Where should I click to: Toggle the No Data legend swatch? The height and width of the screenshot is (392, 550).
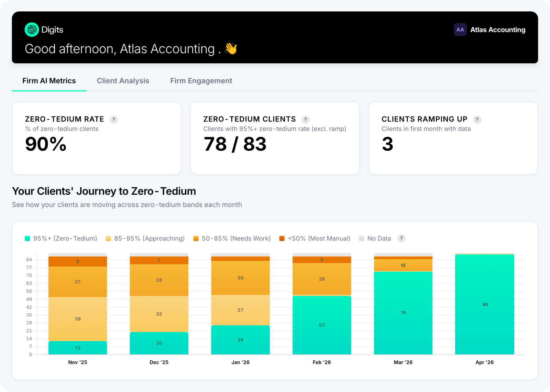point(361,239)
